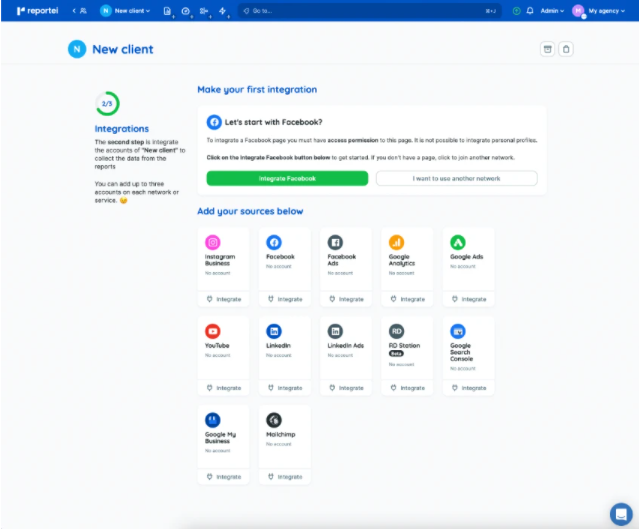Click the Google Search Console icon
639x529 pixels.
(x=458, y=331)
